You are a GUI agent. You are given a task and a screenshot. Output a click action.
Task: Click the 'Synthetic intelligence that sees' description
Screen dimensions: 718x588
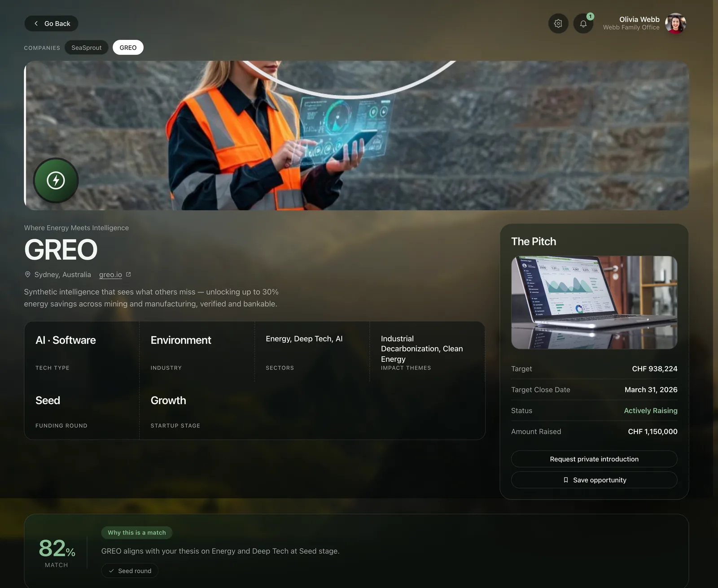click(151, 298)
